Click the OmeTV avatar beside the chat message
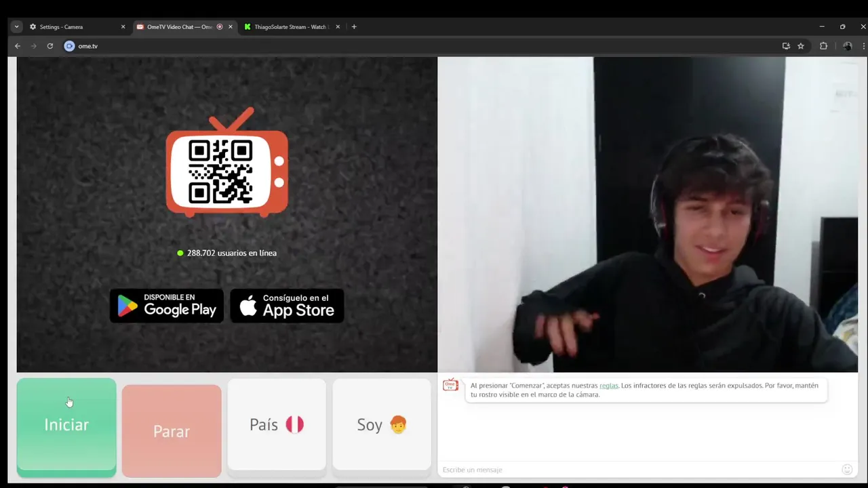This screenshot has height=488, width=868. tap(451, 385)
